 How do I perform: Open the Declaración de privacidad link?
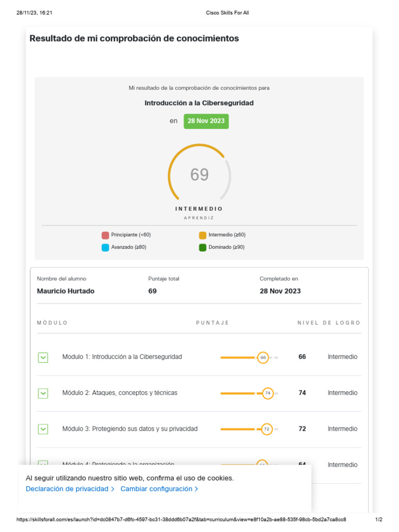[67, 488]
